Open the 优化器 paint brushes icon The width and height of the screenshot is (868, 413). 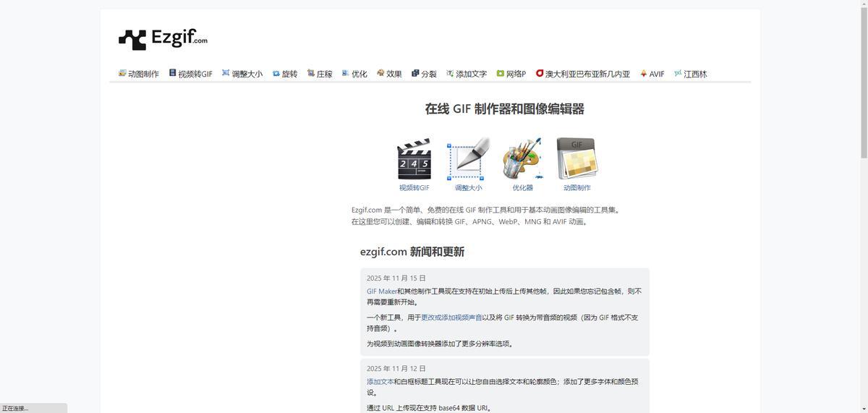tap(522, 159)
